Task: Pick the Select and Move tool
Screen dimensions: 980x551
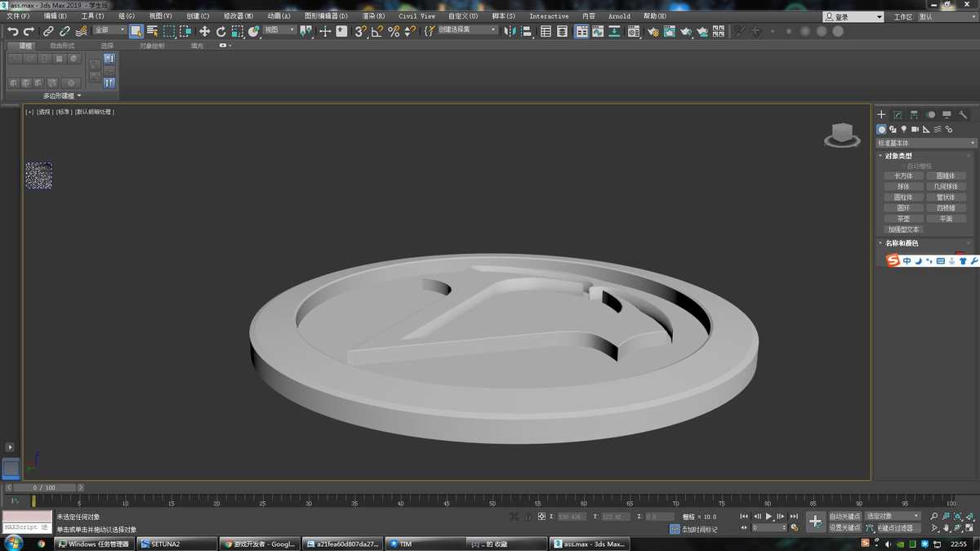Action: (204, 31)
